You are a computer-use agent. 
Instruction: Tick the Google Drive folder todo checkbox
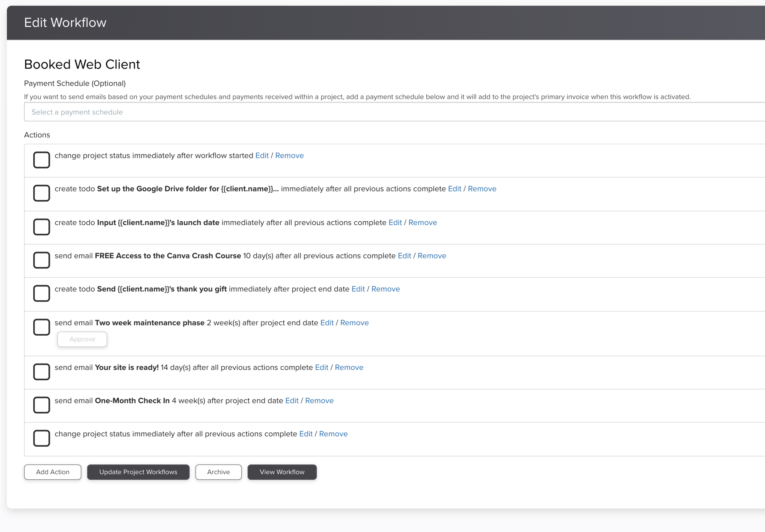[x=42, y=193]
